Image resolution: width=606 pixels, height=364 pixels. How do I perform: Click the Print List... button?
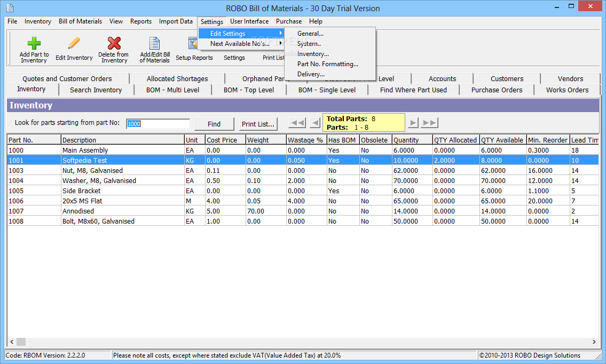point(258,124)
